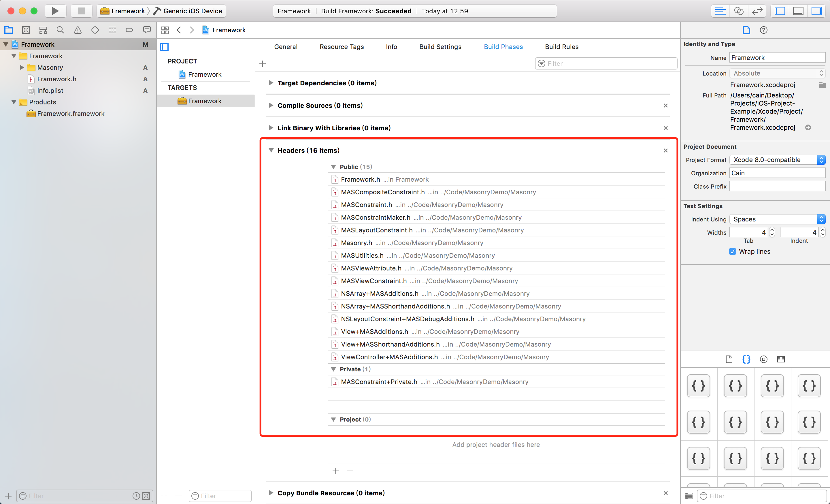Open the Media library icon
The image size is (830, 504).
pyautogui.click(x=781, y=359)
